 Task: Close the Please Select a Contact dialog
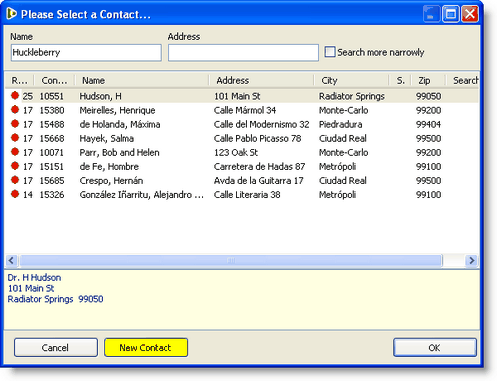[x=470, y=14]
